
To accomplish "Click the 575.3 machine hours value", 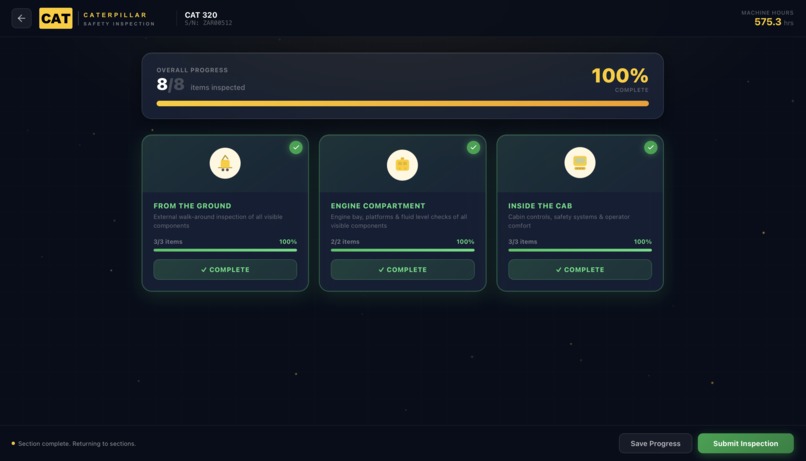I will 767,22.
